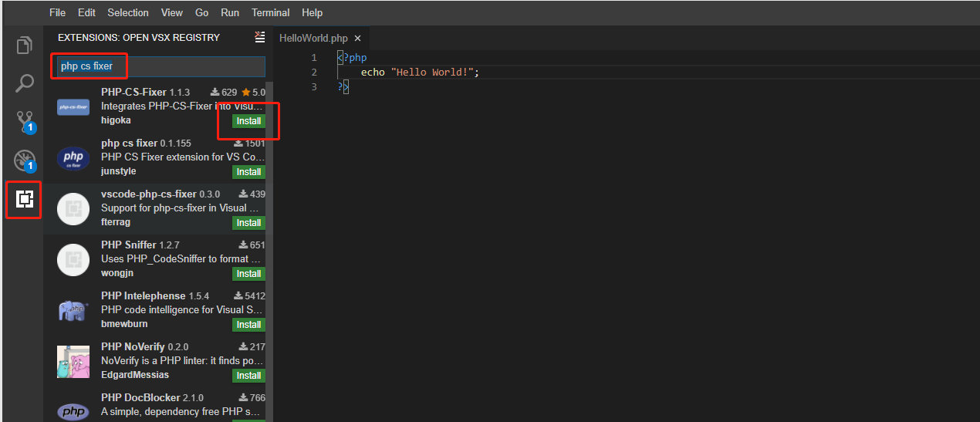Click the extensions panel clear/filter list icon

(x=259, y=37)
